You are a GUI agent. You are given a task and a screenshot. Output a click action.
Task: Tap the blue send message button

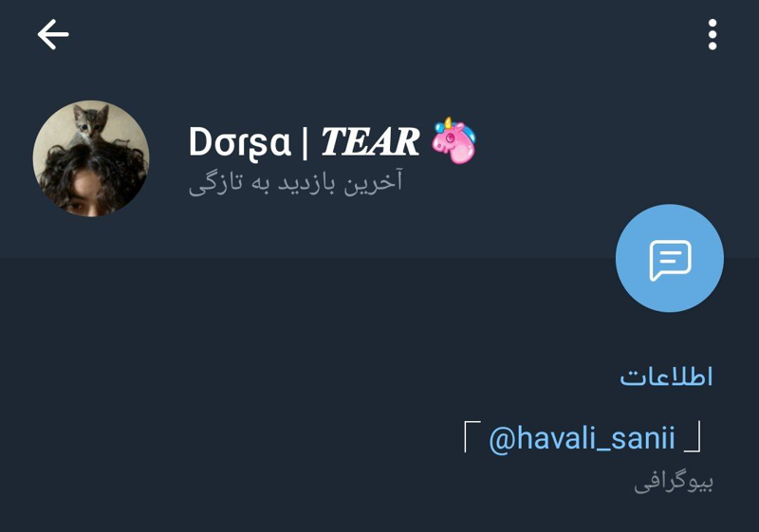tap(670, 258)
